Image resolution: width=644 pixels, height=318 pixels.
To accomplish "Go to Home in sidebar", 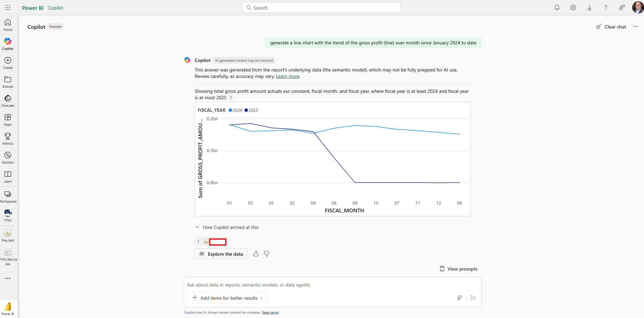I will point(8,25).
